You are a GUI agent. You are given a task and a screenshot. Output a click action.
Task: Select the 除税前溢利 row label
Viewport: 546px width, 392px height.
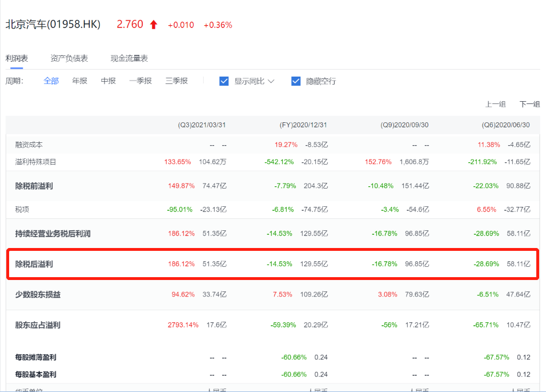[34, 186]
